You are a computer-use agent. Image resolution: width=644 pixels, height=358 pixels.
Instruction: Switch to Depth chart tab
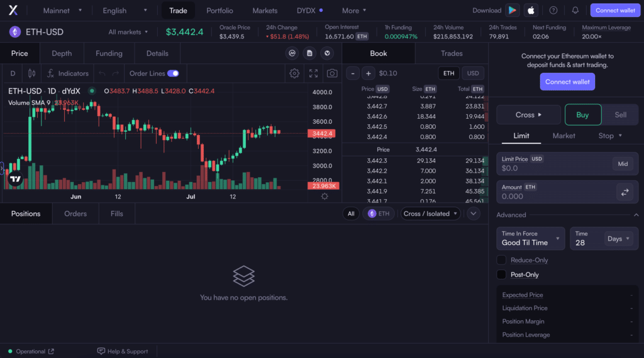[x=62, y=53]
